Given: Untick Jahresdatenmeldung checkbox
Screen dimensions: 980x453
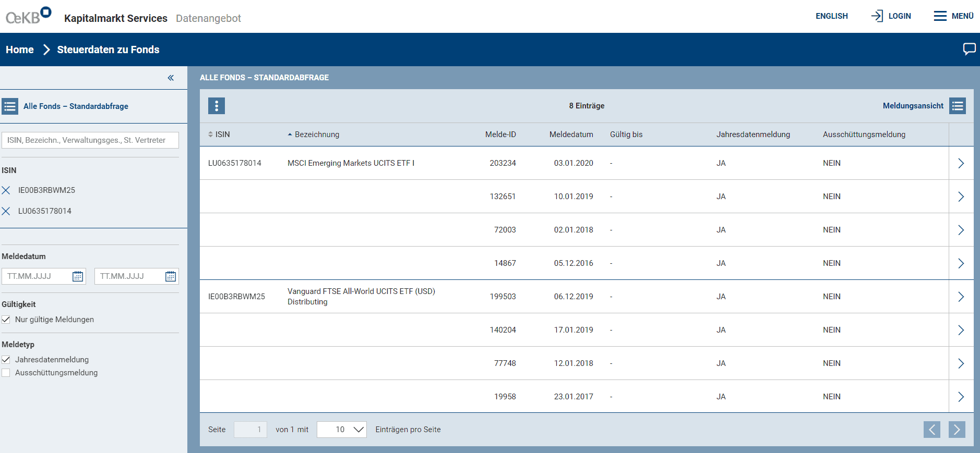Looking at the screenshot, I should tap(6, 360).
